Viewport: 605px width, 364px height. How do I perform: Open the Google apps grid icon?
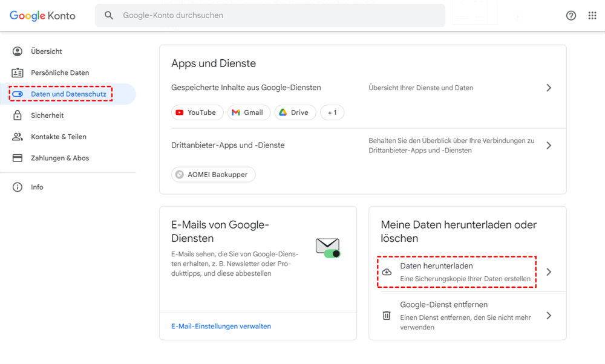tap(592, 16)
